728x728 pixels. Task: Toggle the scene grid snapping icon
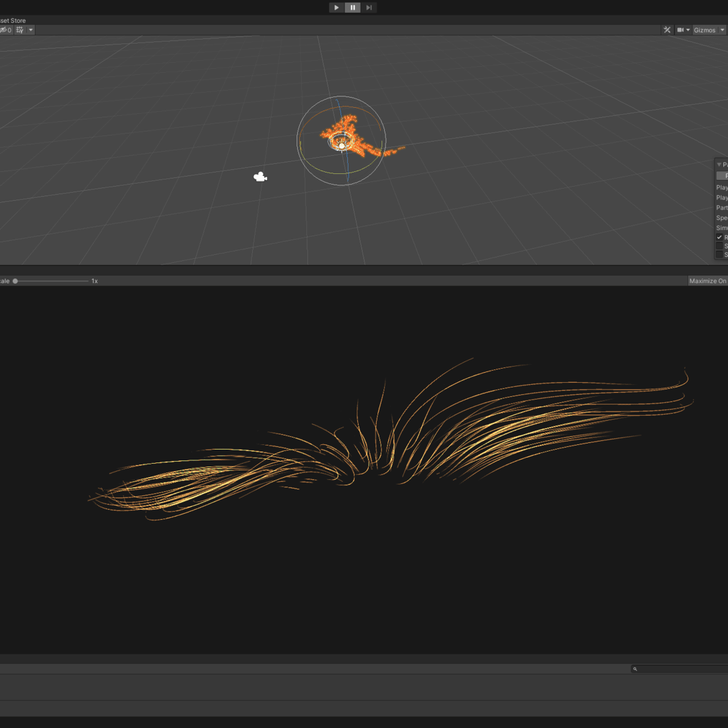point(20,30)
